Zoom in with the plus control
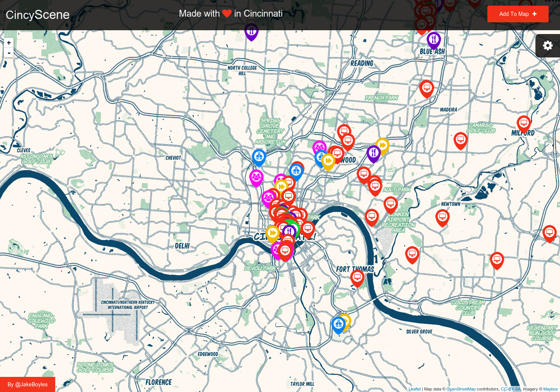Image resolution: width=560 pixels, height=392 pixels. (9, 42)
